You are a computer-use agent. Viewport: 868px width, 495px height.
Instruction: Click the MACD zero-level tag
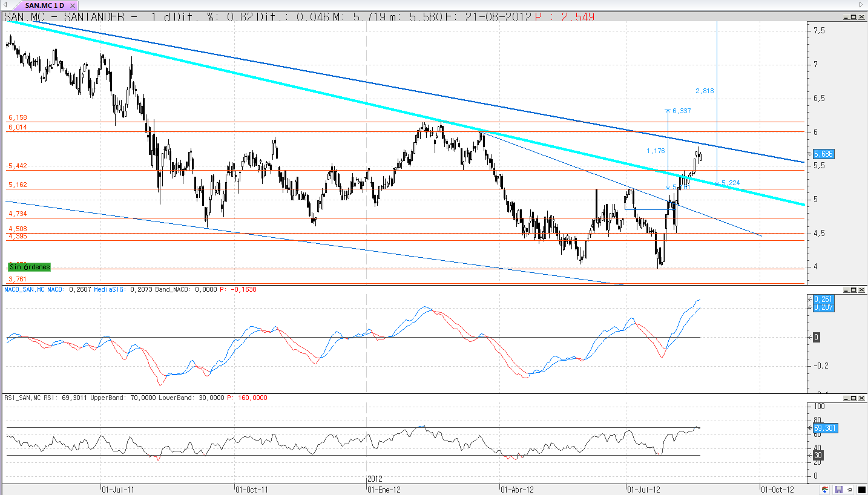[816, 337]
